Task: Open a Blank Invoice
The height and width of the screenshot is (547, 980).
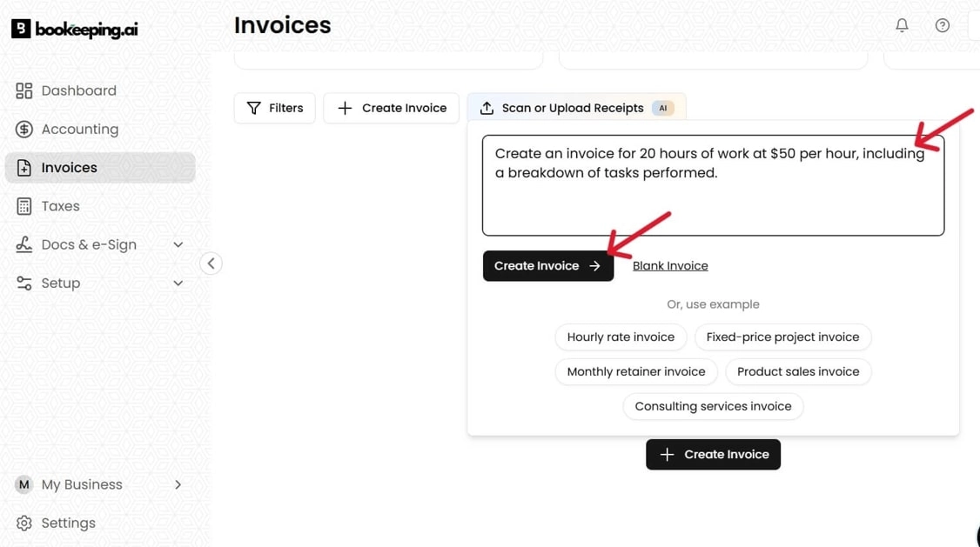Action: click(x=669, y=266)
